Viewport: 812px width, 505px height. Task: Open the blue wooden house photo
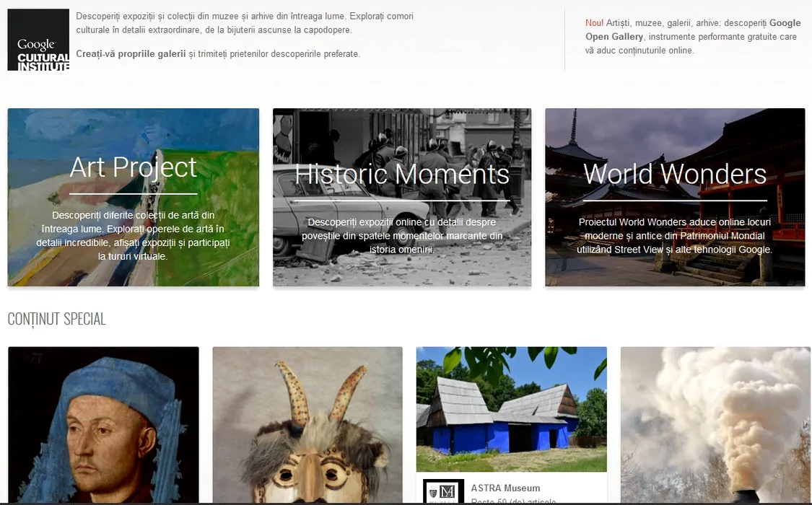point(511,409)
